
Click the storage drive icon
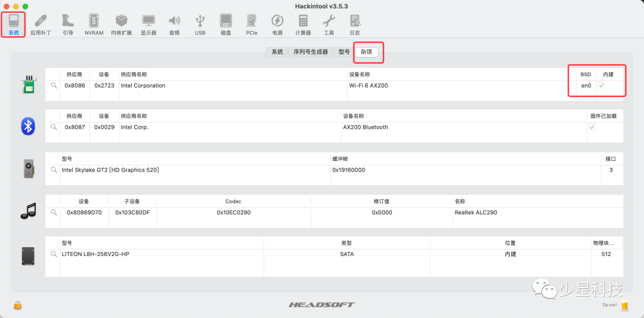pyautogui.click(x=28, y=256)
